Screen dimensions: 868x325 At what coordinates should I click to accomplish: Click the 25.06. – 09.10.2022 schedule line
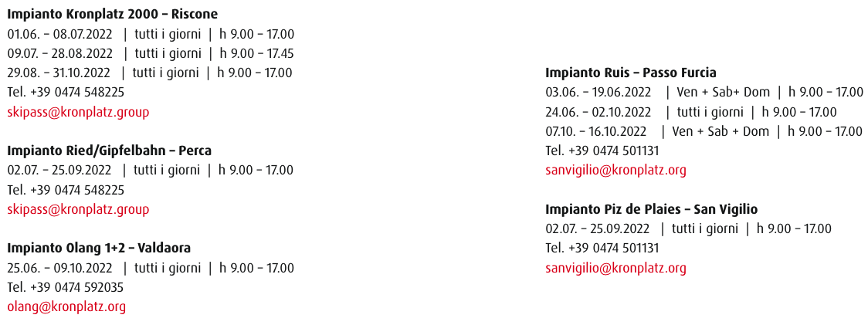[x=151, y=268]
